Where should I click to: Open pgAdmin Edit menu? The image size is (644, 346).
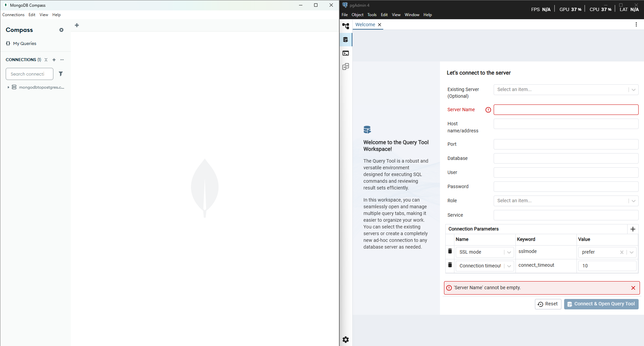click(x=384, y=15)
